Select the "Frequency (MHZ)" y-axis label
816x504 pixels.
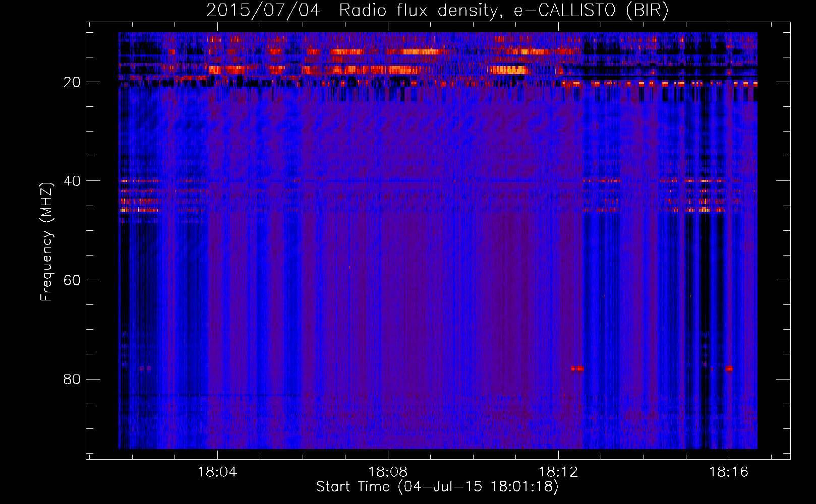tap(46, 242)
